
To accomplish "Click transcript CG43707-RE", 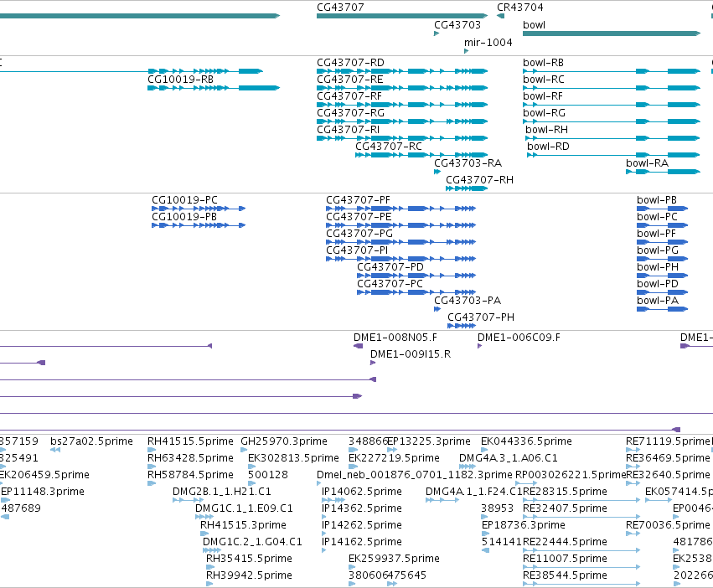I will 402,88.
